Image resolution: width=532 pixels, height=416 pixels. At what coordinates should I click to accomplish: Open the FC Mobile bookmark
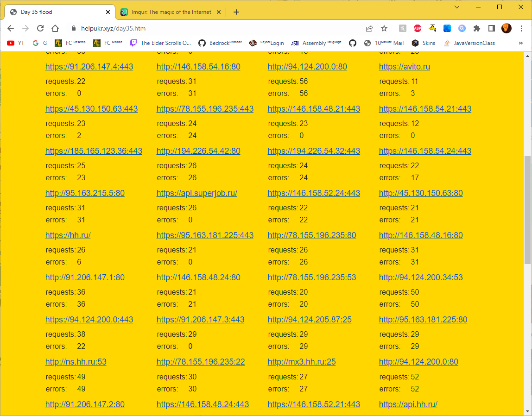click(108, 43)
